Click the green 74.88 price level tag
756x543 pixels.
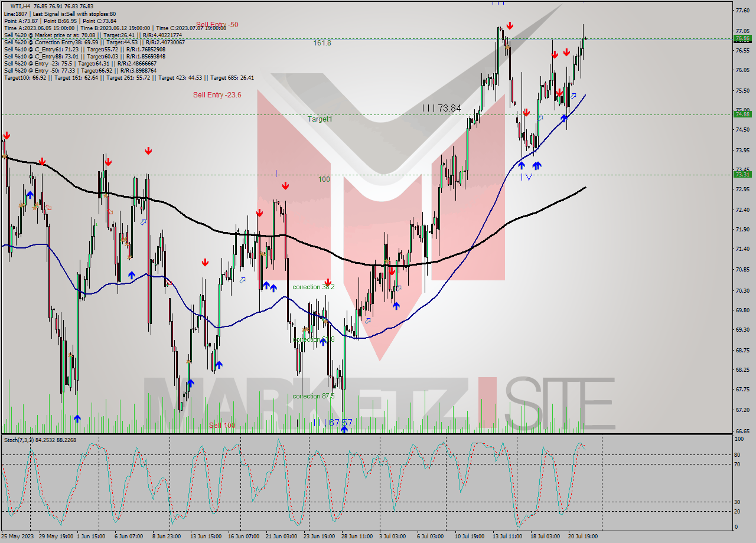point(742,115)
